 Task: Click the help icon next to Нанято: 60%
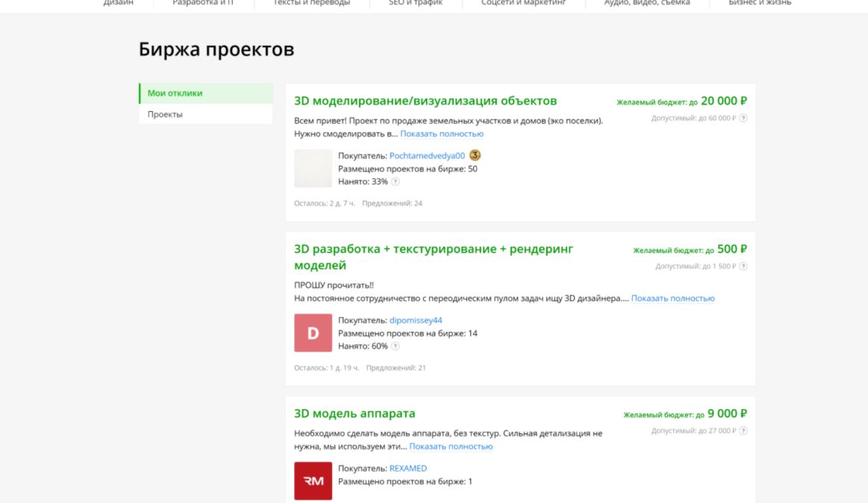click(x=396, y=346)
